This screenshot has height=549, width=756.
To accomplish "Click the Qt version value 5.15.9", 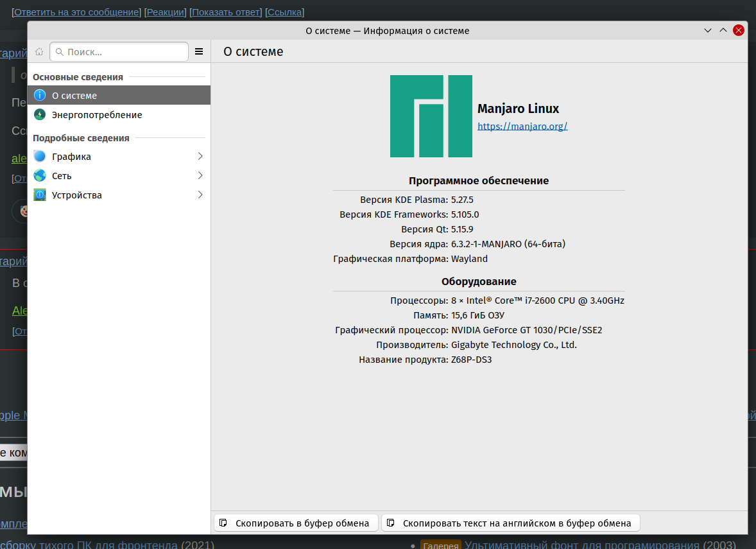I will pos(462,230).
